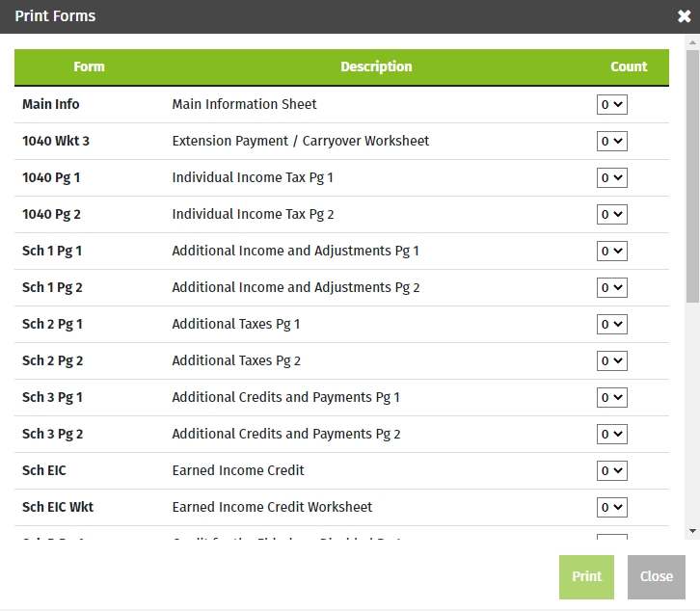Click the green Print button
The width and height of the screenshot is (700, 611).
pyautogui.click(x=586, y=576)
